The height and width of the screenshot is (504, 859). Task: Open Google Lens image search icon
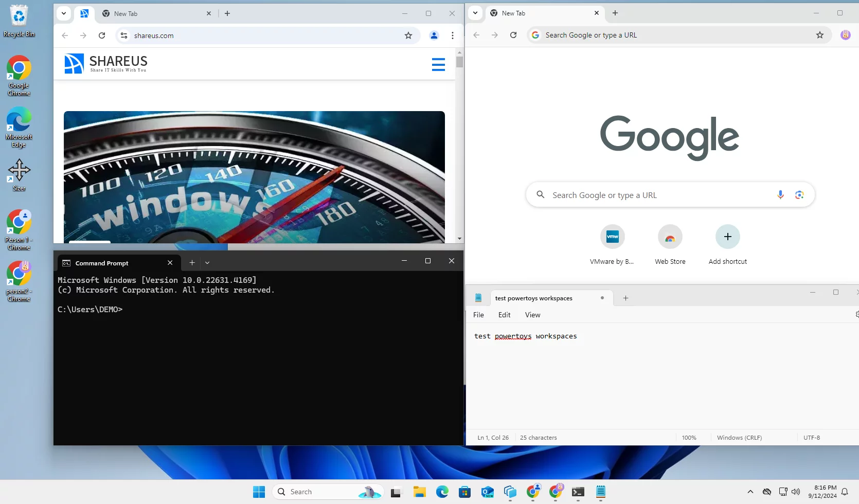[799, 194]
